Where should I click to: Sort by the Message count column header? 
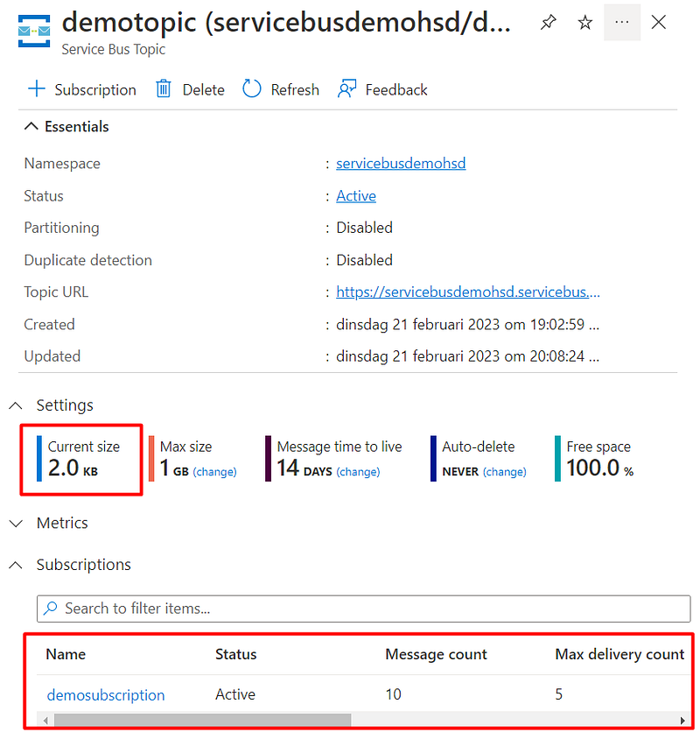[x=436, y=654]
